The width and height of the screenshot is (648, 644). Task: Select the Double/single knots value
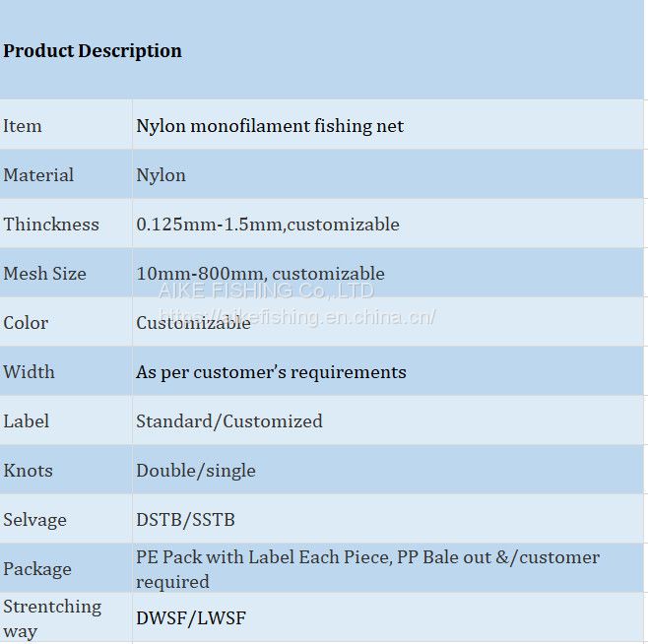click(196, 471)
